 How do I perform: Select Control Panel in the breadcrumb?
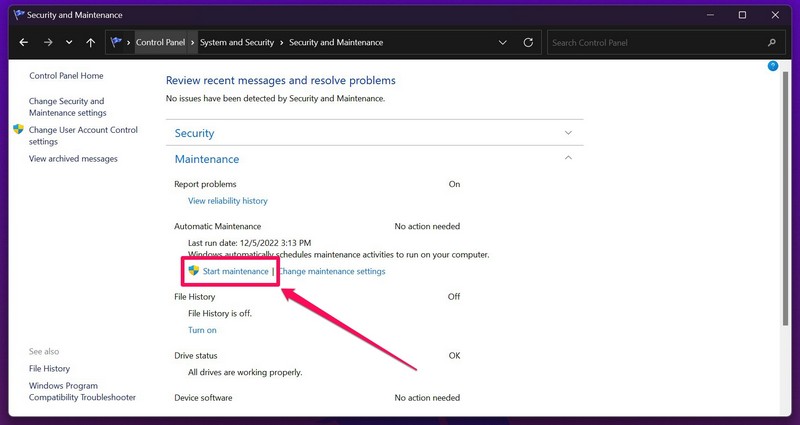[x=162, y=43]
